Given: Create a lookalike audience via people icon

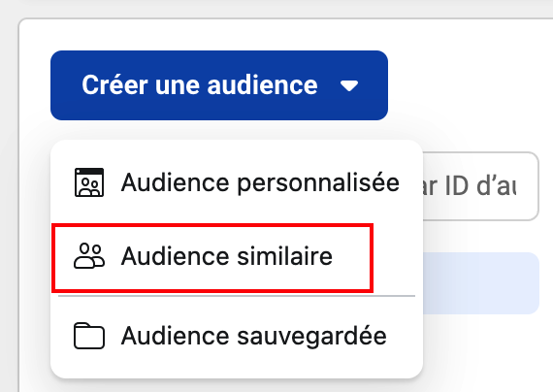Looking at the screenshot, I should click(89, 256).
